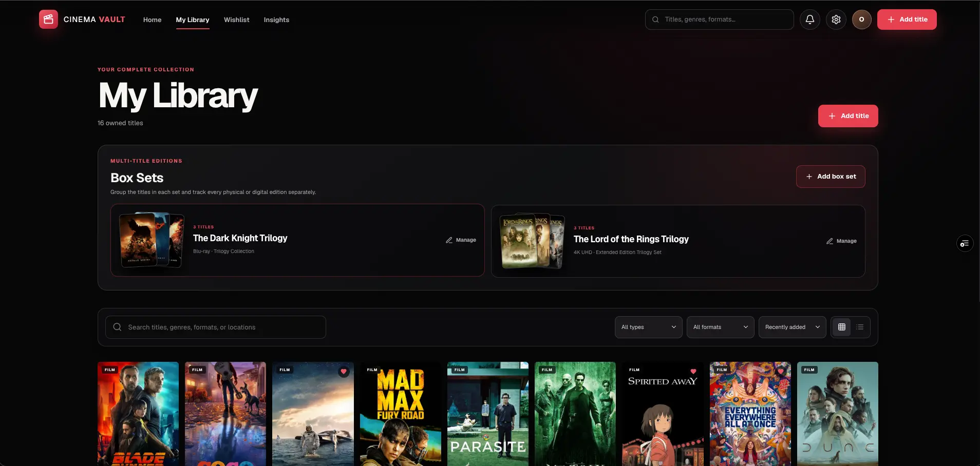This screenshot has height=466, width=980.
Task: Open the notifications bell
Action: coord(810,20)
